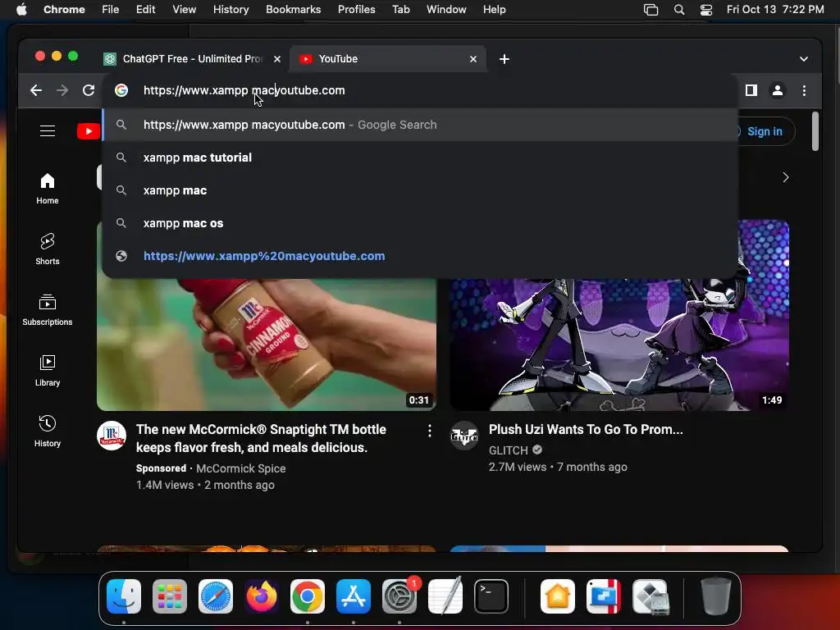Click the GLITCH channel avatar

(x=464, y=436)
